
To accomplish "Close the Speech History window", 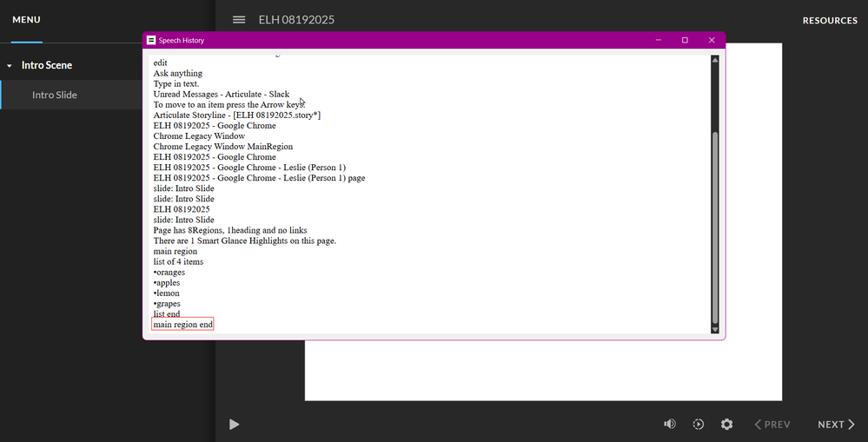I will pos(712,41).
